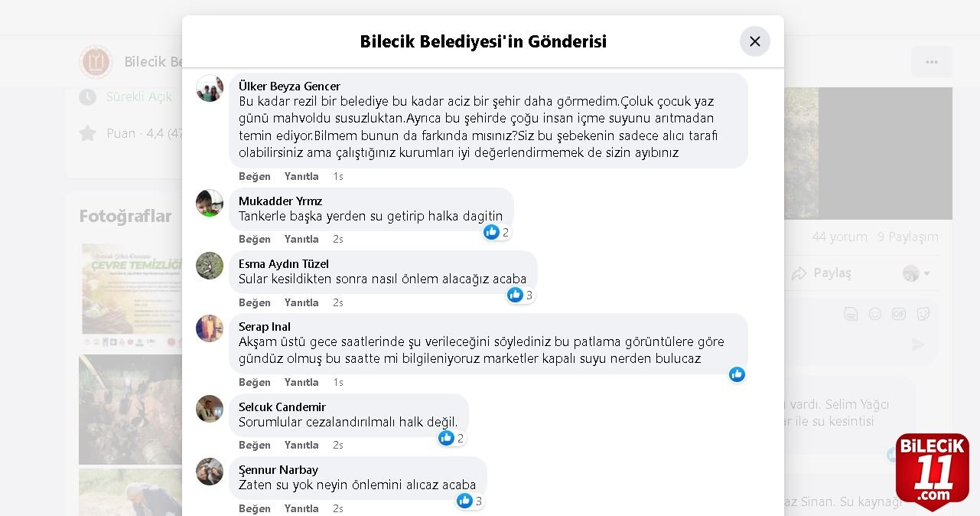Click like reaction icon on Selcuk Candemir comment

tap(447, 438)
